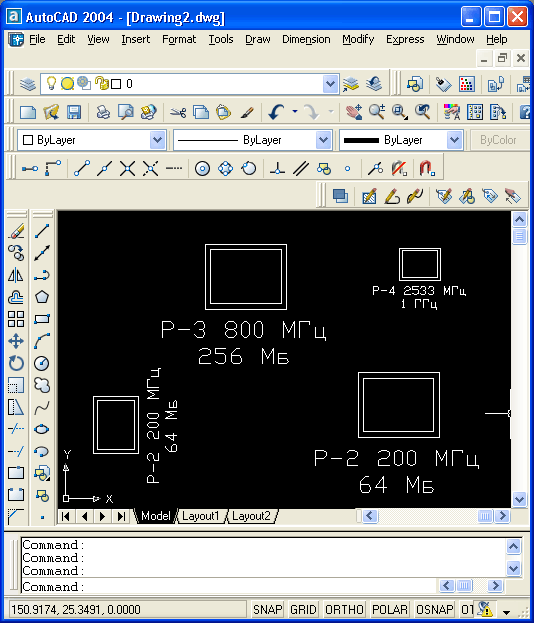Click the command line input field
Screen dimensions: 534x623
pyautogui.click(x=230, y=586)
